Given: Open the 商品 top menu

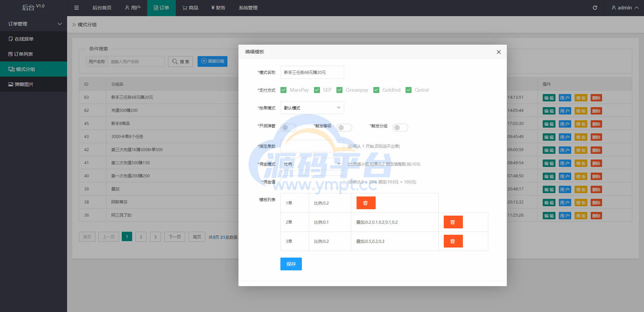Looking at the screenshot, I should (190, 8).
